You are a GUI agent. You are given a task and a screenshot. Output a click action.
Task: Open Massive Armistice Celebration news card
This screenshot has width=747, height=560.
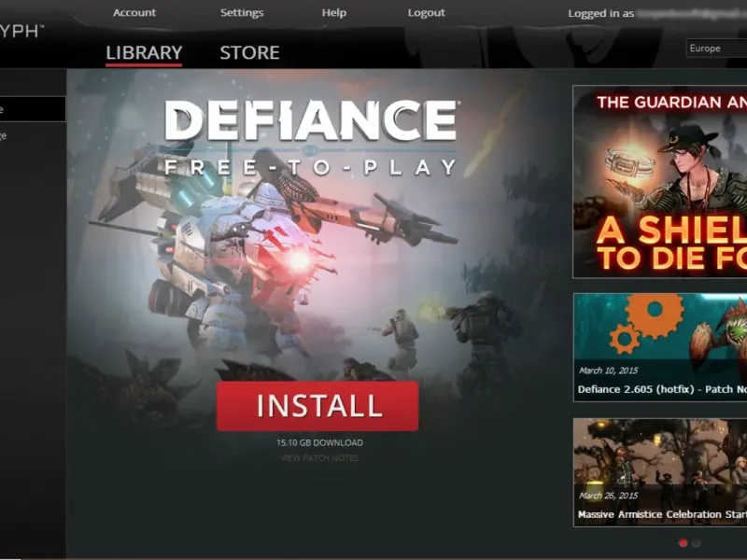pyautogui.click(x=660, y=472)
